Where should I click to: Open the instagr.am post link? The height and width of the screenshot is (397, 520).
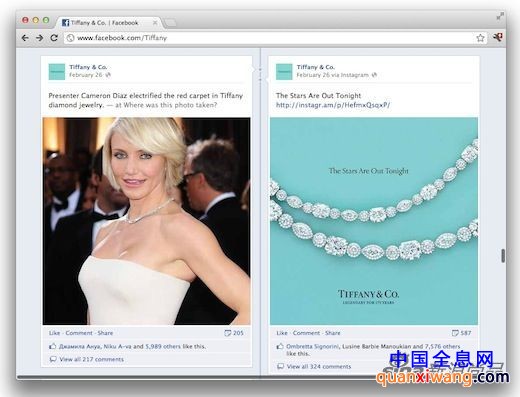[333, 105]
